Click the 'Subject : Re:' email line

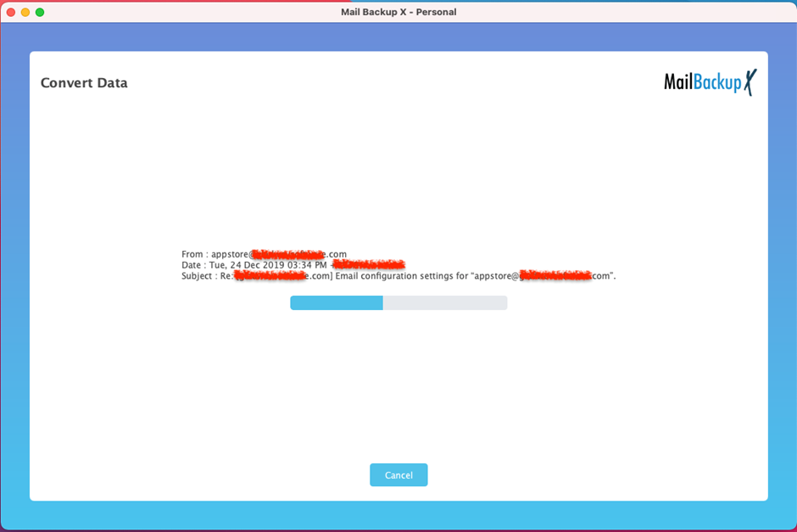click(x=398, y=276)
